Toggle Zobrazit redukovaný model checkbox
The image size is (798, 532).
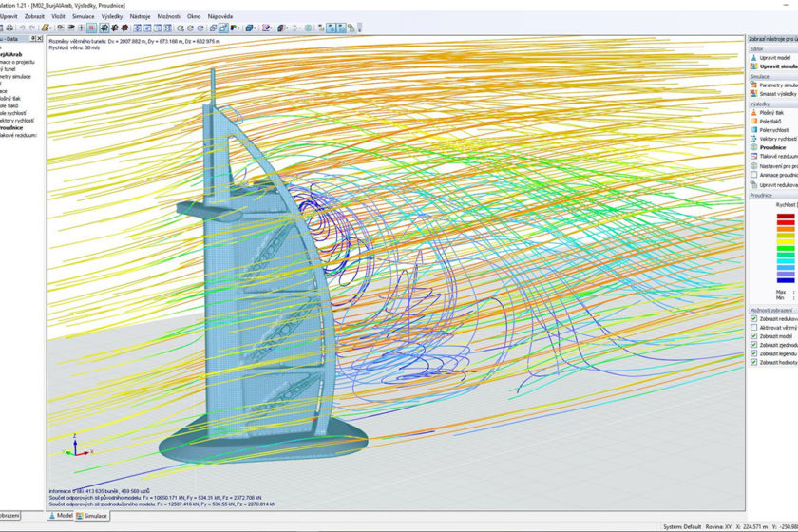[753, 318]
